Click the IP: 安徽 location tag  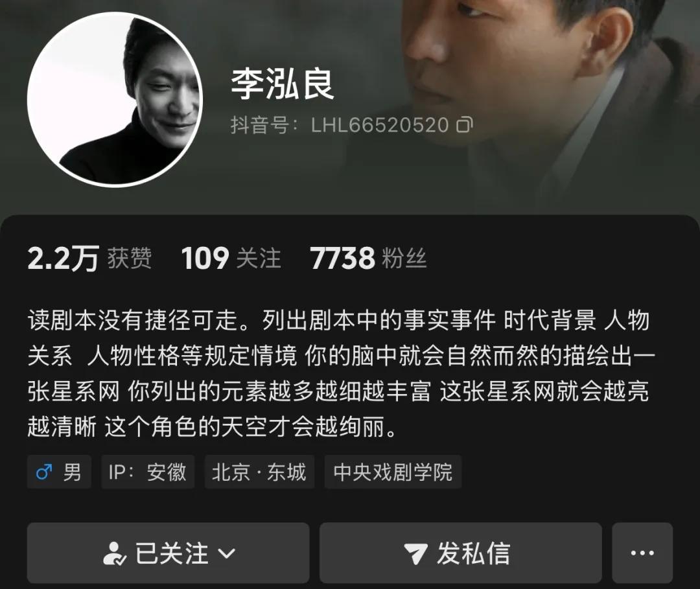148,472
